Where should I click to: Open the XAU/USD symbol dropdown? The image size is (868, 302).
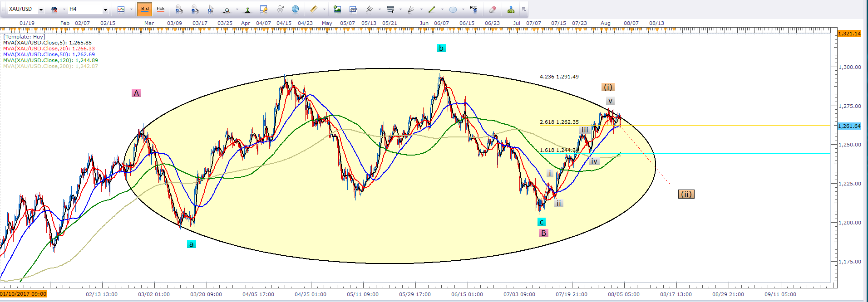pyautogui.click(x=41, y=10)
